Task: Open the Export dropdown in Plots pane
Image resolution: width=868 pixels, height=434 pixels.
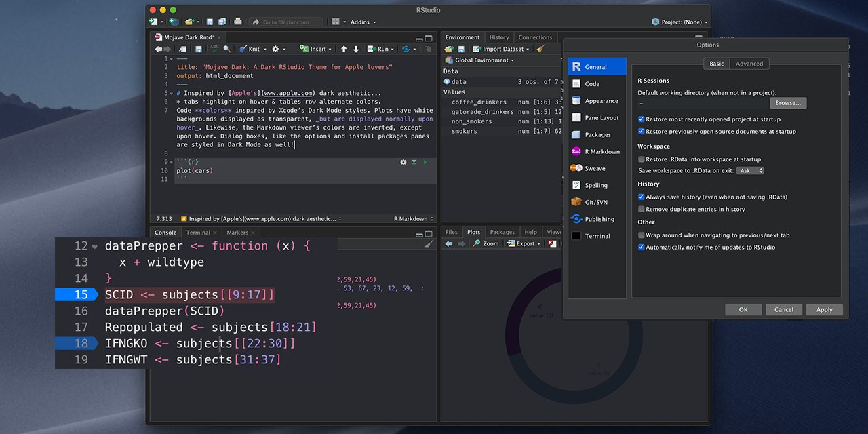Action: (x=524, y=243)
